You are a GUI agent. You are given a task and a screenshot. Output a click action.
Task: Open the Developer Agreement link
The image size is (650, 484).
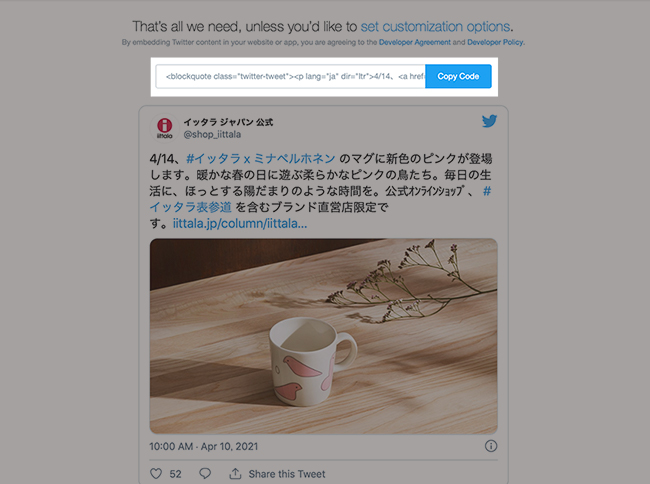point(415,42)
